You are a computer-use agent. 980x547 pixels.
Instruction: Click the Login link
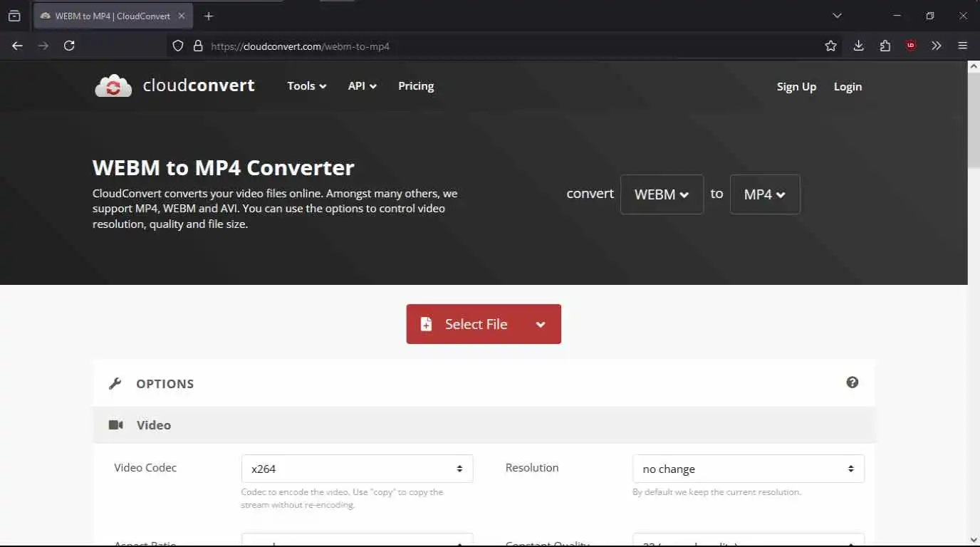(x=848, y=87)
